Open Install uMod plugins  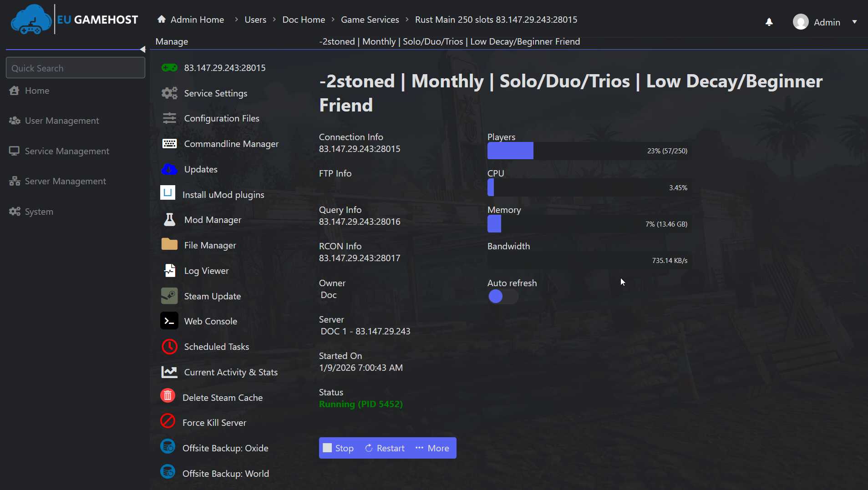(223, 194)
